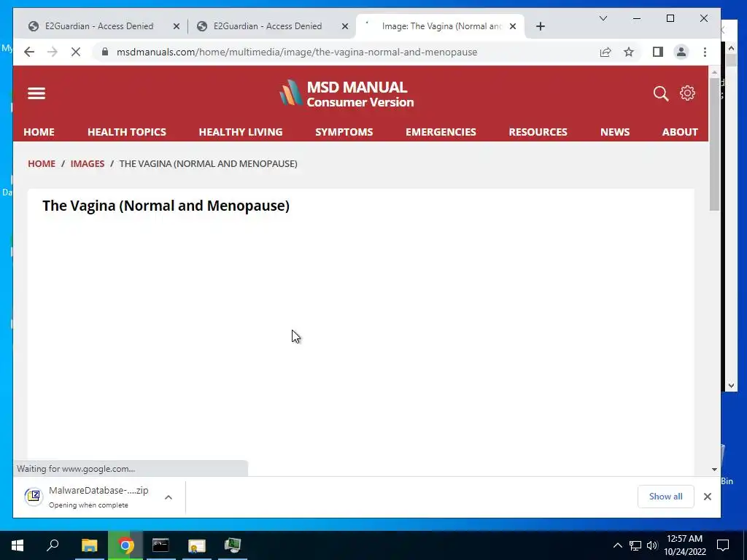Open the taskbar clock and date

tap(684, 545)
